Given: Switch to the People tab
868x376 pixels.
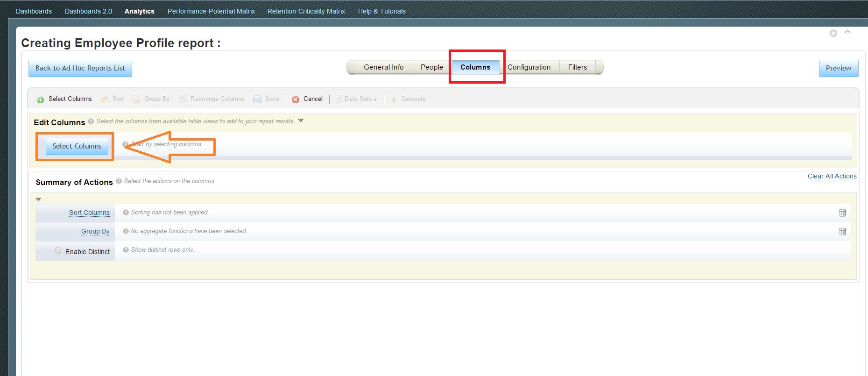Looking at the screenshot, I should (432, 67).
